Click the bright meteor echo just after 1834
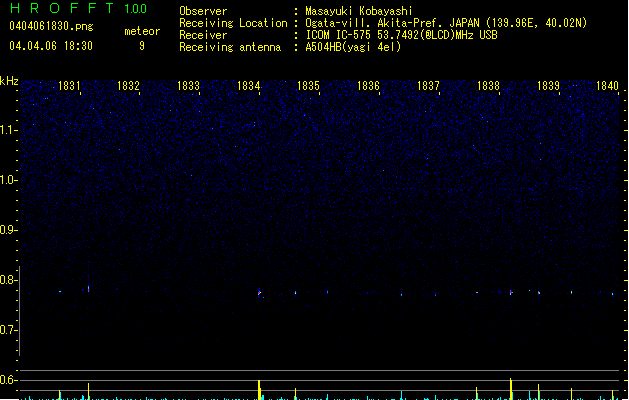This screenshot has height=400, width=629. click(260, 292)
